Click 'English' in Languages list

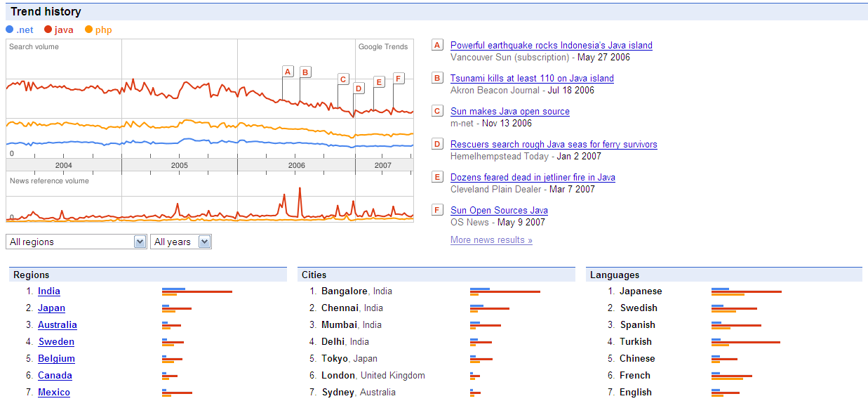point(636,392)
